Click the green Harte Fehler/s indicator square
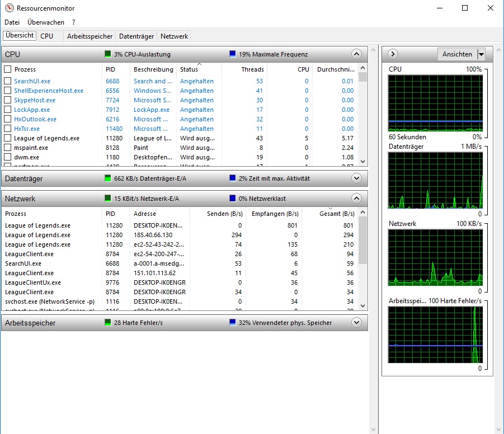The height and width of the screenshot is (434, 504). pos(108,323)
